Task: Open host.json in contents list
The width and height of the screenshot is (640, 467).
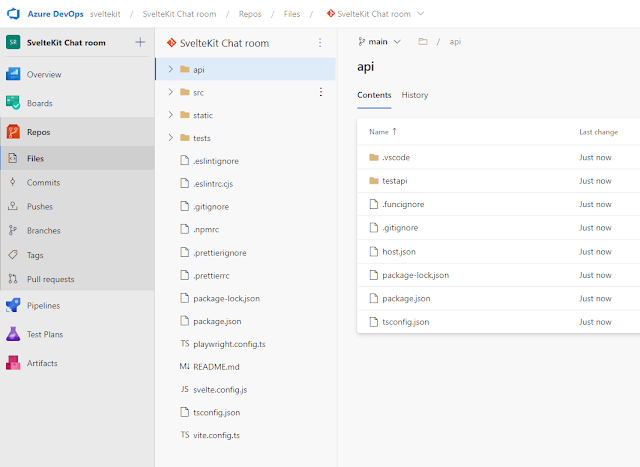Action: click(x=399, y=251)
